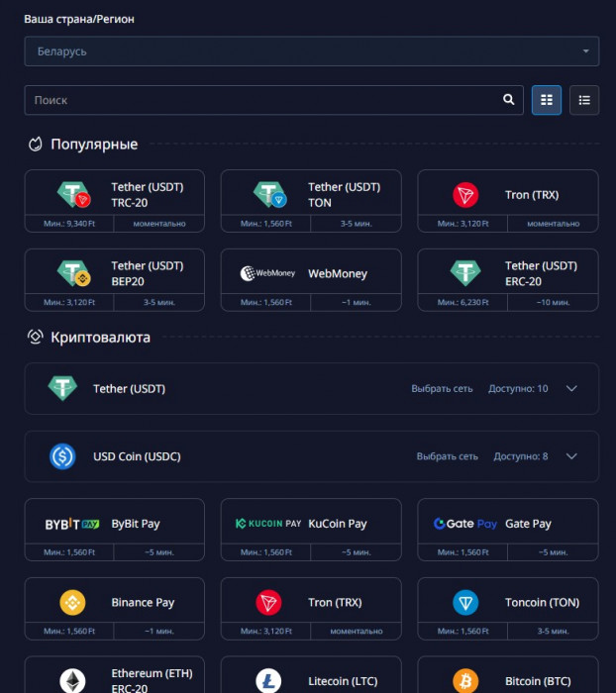Viewport: 616px width, 693px height.
Task: Click Litecoin (LTC) label text
Action: coord(343,681)
